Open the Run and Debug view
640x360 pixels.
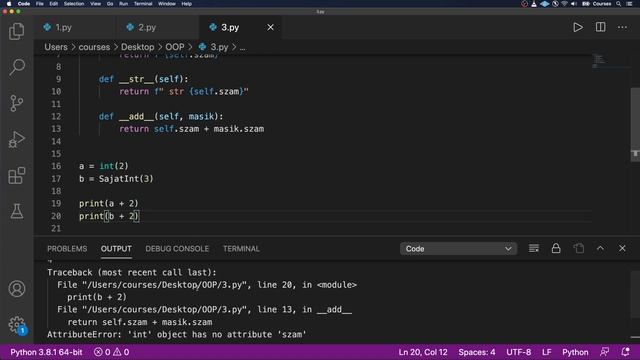pos(16,139)
